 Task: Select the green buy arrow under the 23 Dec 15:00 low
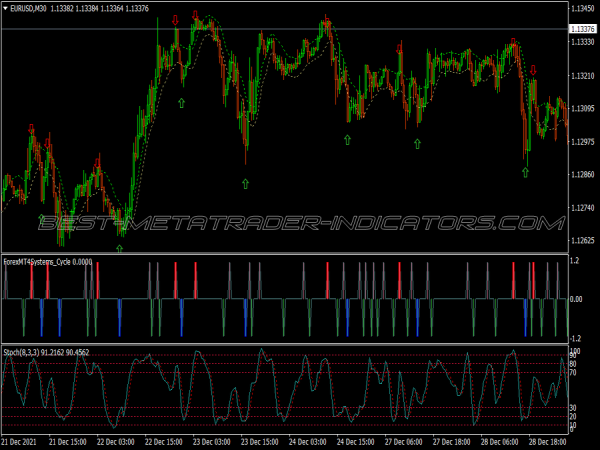[x=246, y=184]
